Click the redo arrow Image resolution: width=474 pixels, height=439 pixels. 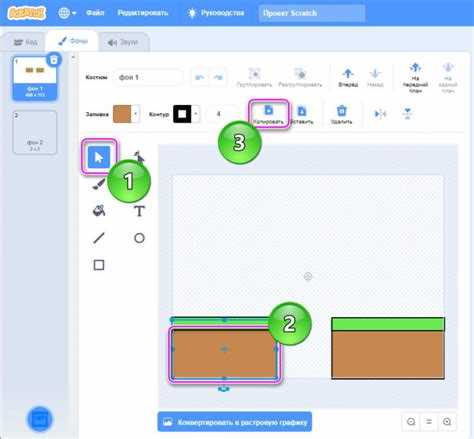pyautogui.click(x=218, y=77)
